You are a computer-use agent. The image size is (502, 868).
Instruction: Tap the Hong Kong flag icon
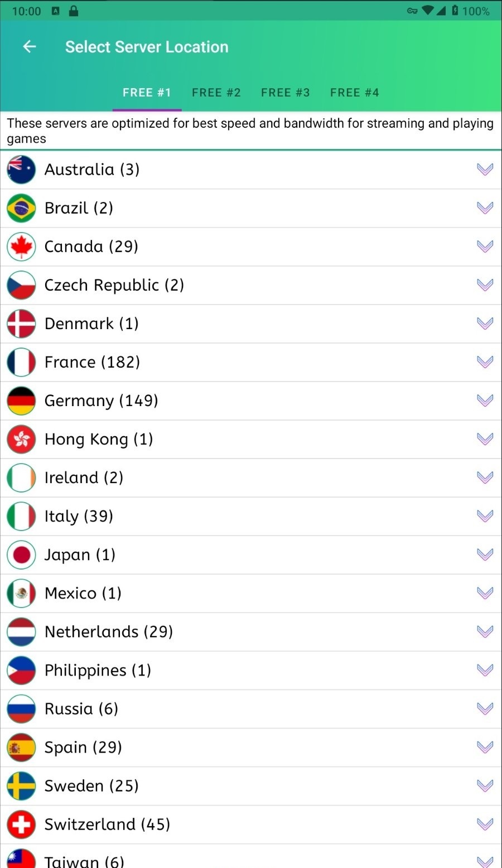coord(21,439)
